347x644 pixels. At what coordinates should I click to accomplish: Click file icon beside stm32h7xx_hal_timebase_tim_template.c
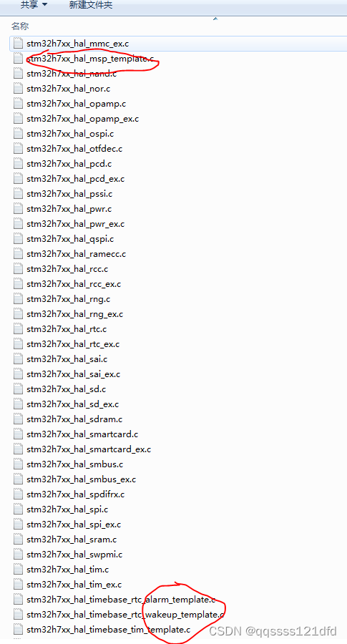tap(18, 630)
